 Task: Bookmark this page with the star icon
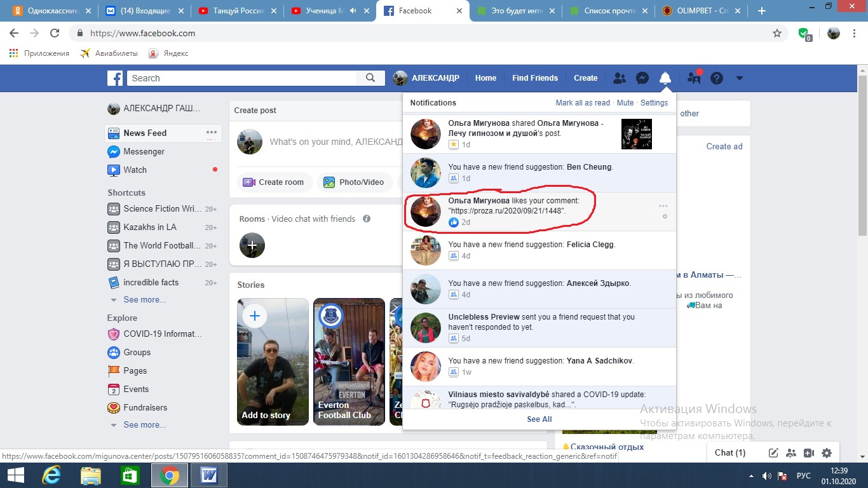click(x=776, y=33)
